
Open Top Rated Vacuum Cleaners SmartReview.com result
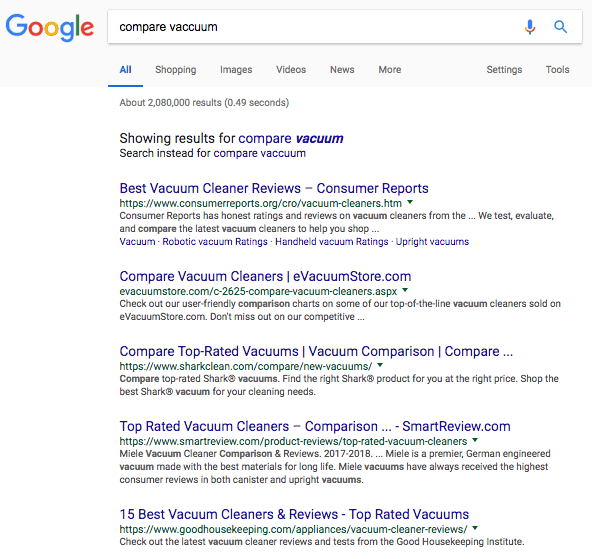(x=315, y=426)
